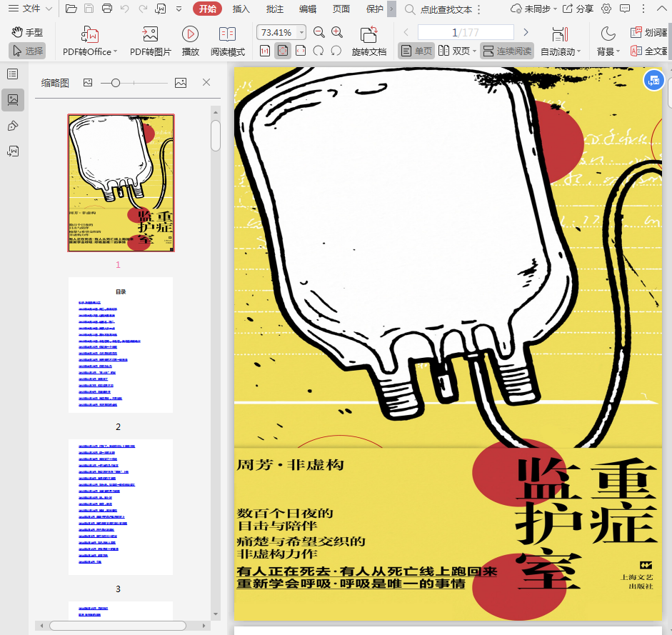Open the 背景 background dropdown

(x=608, y=41)
